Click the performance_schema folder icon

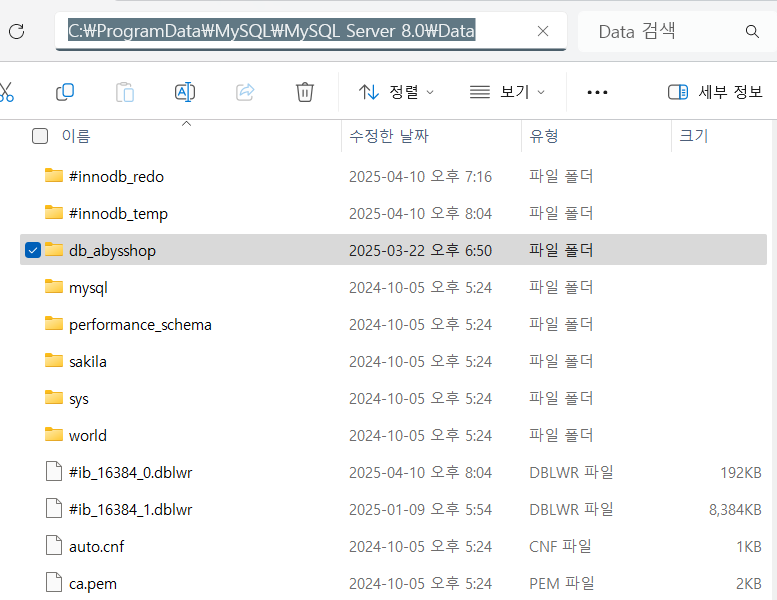54,324
